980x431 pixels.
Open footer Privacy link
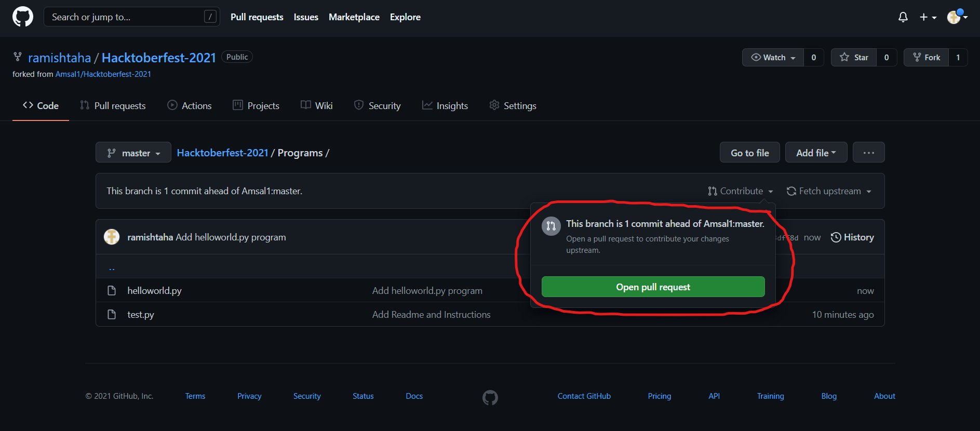pyautogui.click(x=249, y=396)
